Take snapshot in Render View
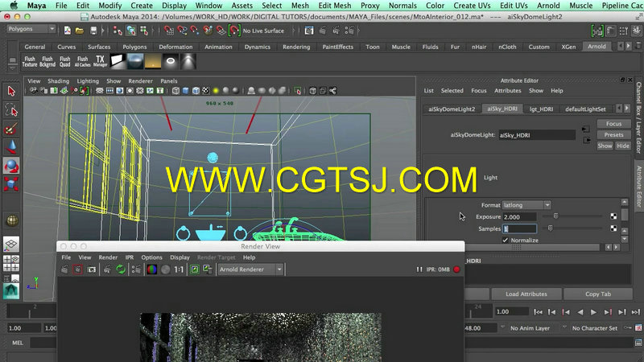The width and height of the screenshot is (644, 362). coord(91,269)
